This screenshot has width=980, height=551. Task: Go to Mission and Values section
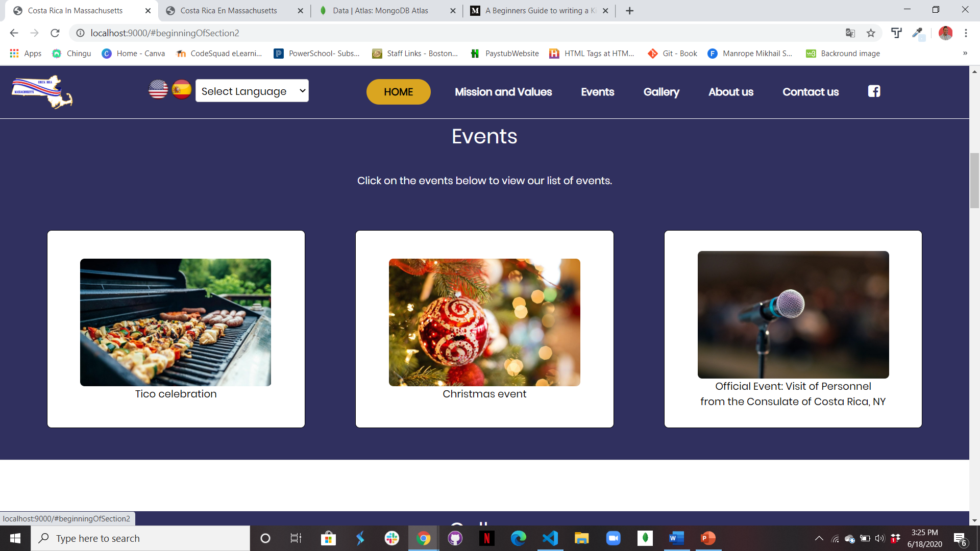click(x=503, y=92)
